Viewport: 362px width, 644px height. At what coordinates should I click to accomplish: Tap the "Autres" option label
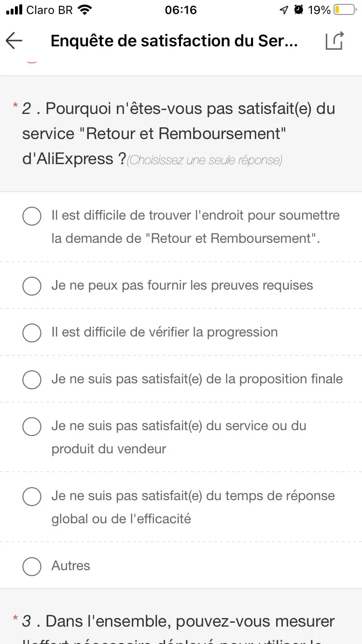pos(71,566)
